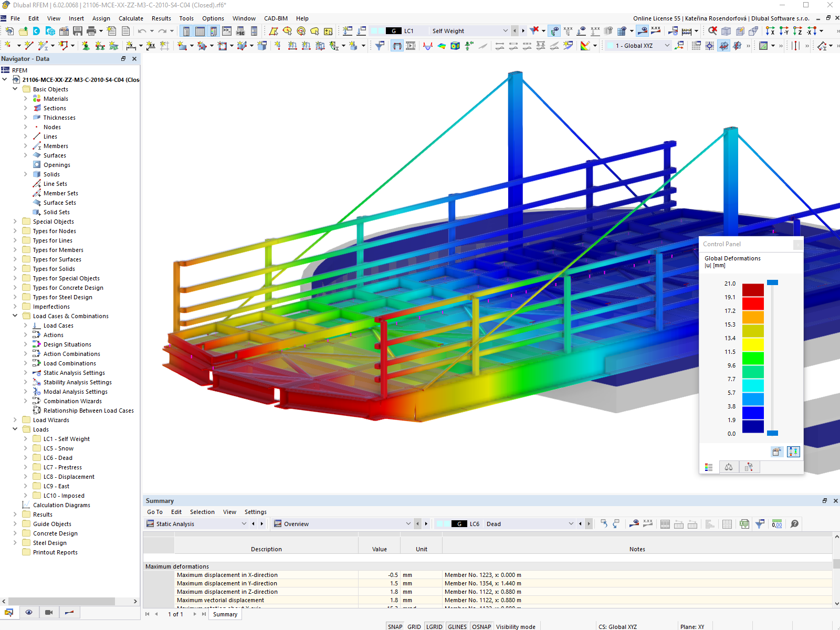Click the red 21.0 color swatch
This screenshot has width=840, height=630.
click(x=753, y=290)
